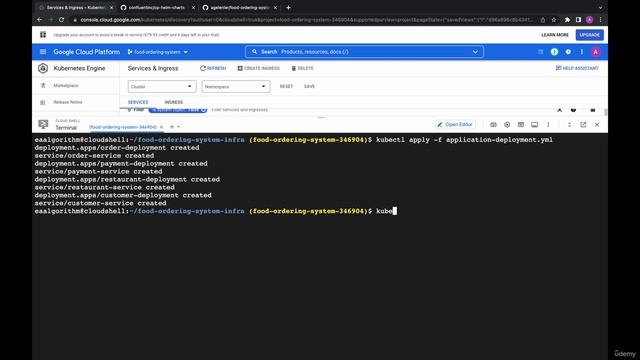Expand the arrow next to the add-tab plus
This screenshot has height=360, width=640.
pyautogui.click(x=178, y=127)
